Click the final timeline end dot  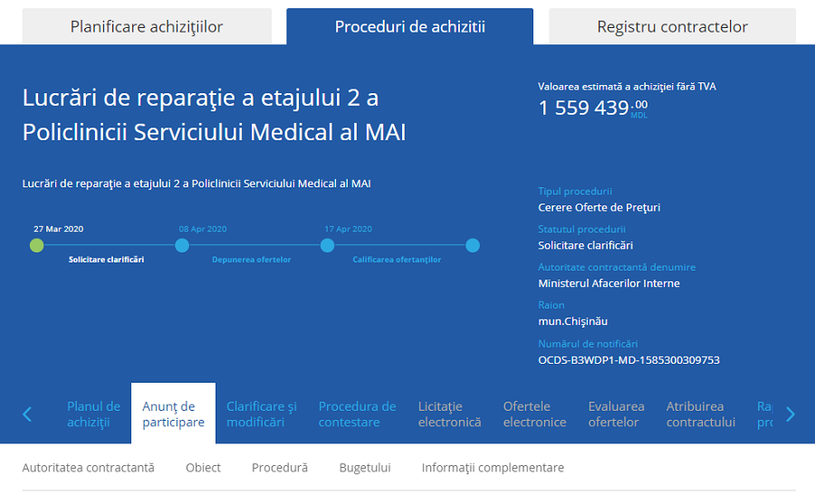point(473,245)
